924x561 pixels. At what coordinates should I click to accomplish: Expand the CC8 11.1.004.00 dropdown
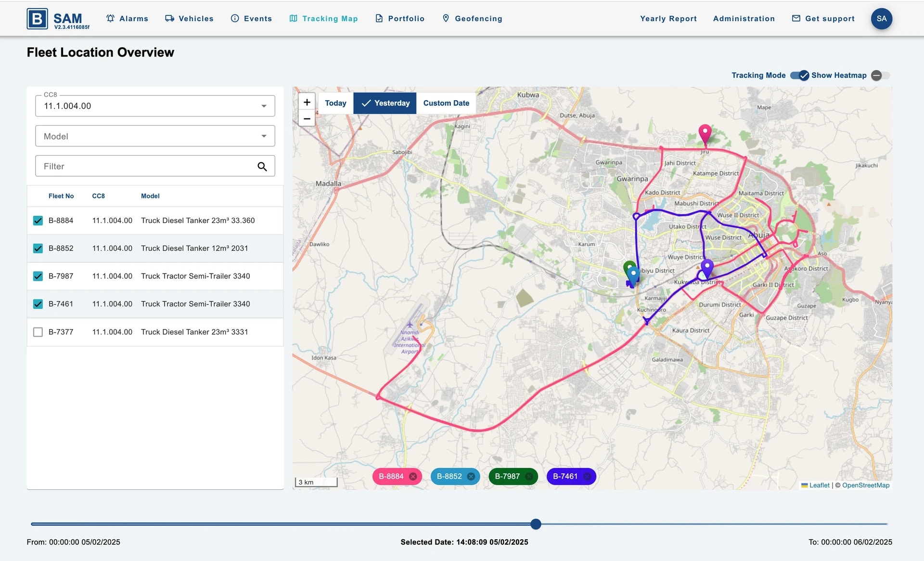[x=154, y=106]
